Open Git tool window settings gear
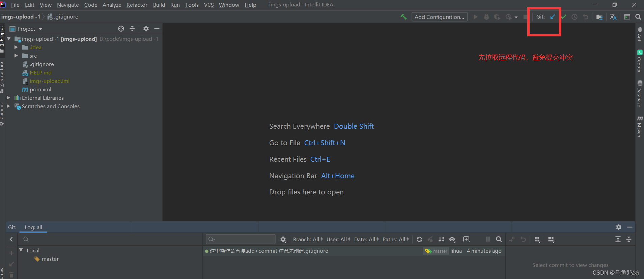Image resolution: width=644 pixels, height=279 pixels. pos(619,227)
